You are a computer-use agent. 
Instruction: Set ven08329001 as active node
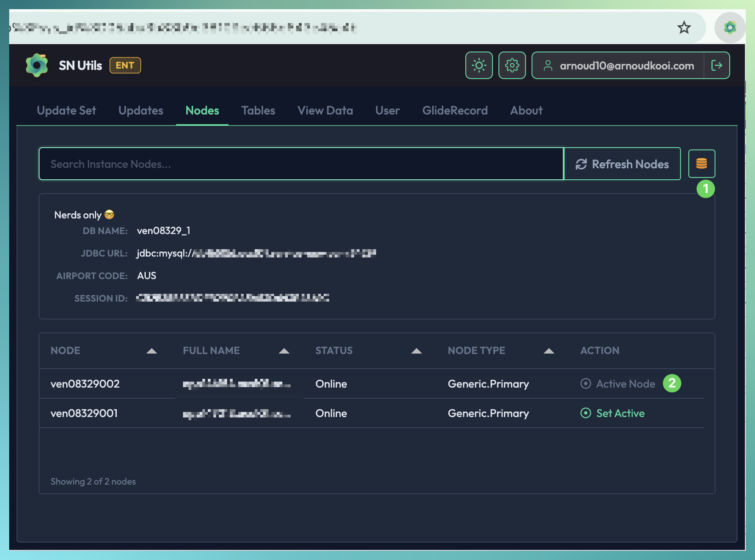tap(612, 413)
